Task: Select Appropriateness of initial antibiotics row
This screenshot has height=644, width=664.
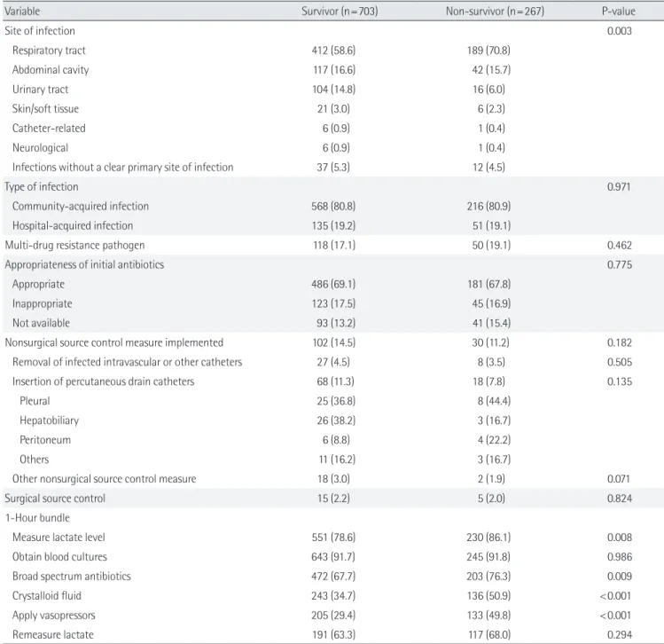Action: coord(332,265)
